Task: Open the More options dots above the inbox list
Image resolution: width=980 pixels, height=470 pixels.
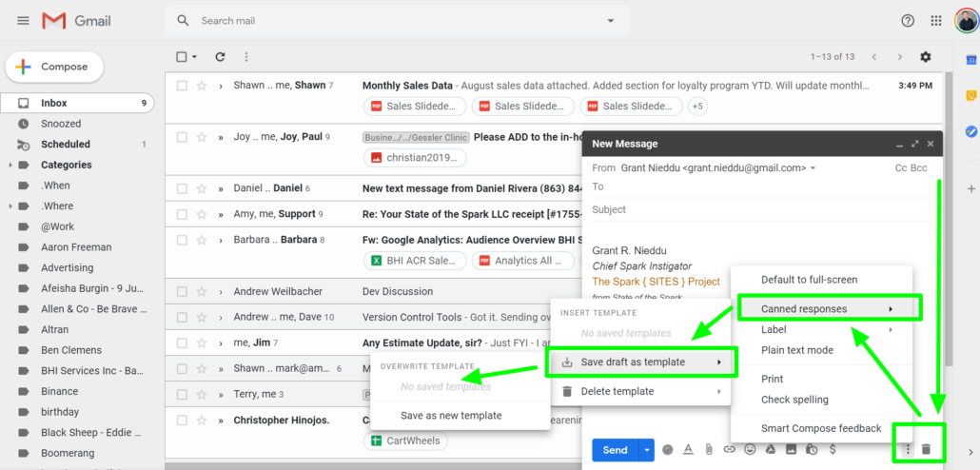Action: coord(246,57)
